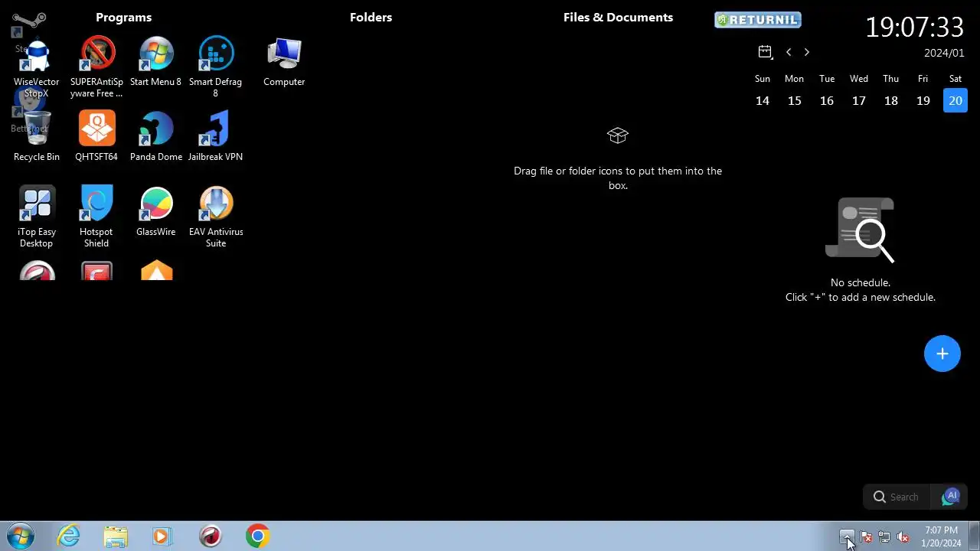Open the AI assistant icon
Image resolution: width=980 pixels, height=551 pixels.
(950, 497)
